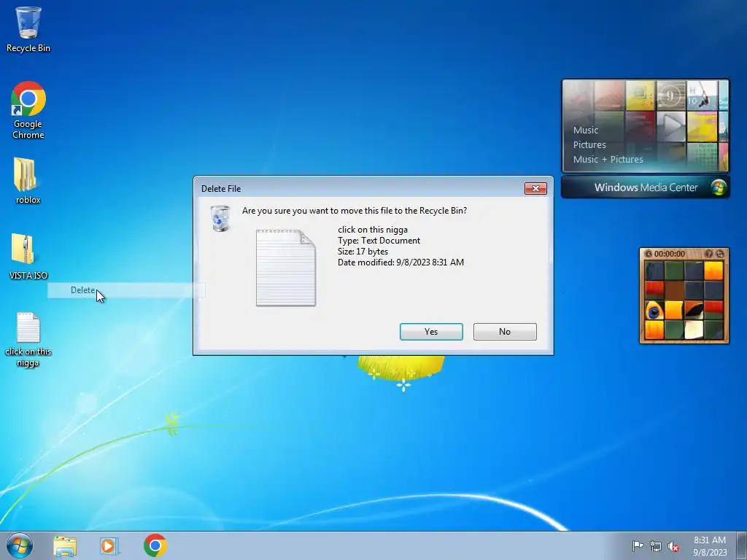
Task: Open Windows Media Player from the taskbar
Action: (x=109, y=546)
